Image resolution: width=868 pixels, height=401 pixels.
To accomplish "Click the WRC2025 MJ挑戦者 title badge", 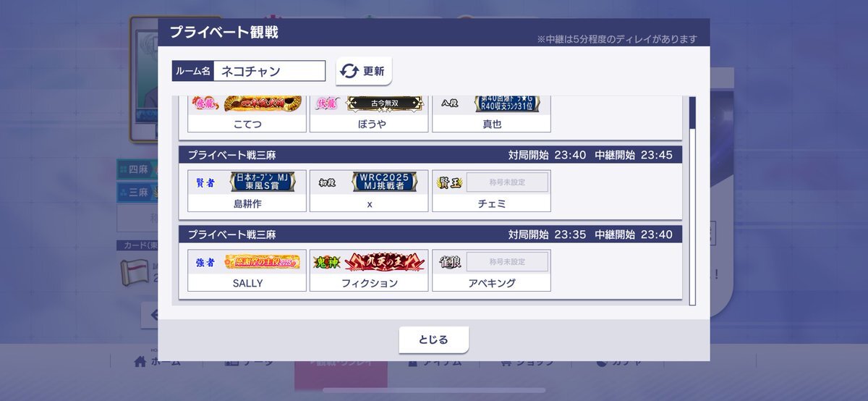I will (385, 182).
